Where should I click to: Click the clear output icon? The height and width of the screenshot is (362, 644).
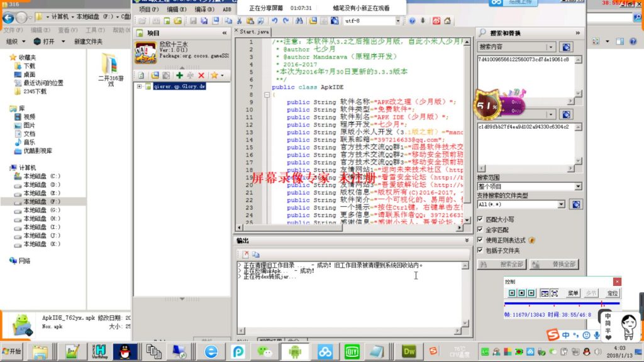[245, 255]
